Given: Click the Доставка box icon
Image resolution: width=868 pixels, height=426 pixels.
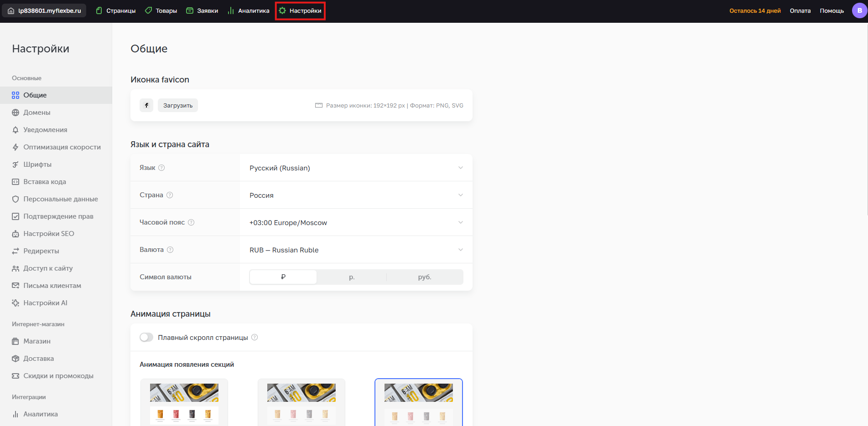Looking at the screenshot, I should (16, 359).
